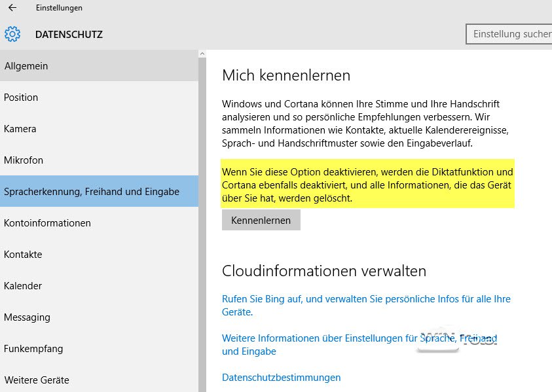The width and height of the screenshot is (552, 392).
Task: Select Spracherkennung, Freihand und Eingabe
Action: point(98,192)
